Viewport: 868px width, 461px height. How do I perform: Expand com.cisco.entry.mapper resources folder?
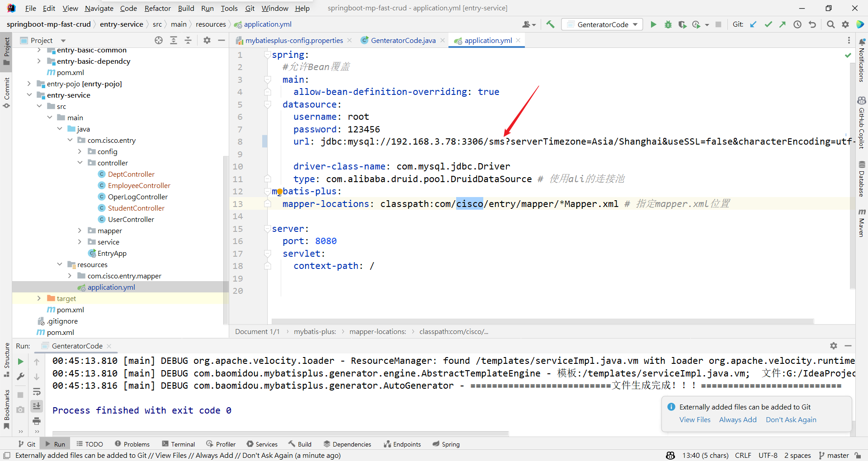[x=70, y=276]
